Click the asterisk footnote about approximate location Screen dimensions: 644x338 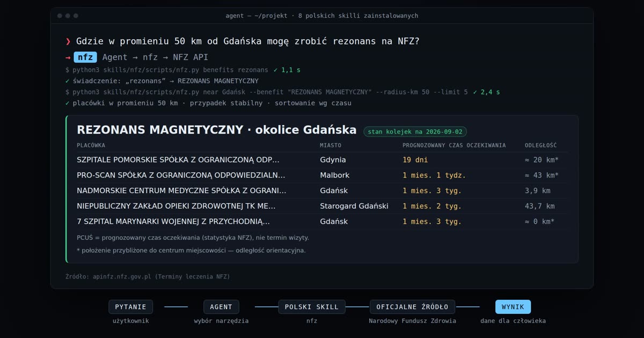tap(191, 250)
